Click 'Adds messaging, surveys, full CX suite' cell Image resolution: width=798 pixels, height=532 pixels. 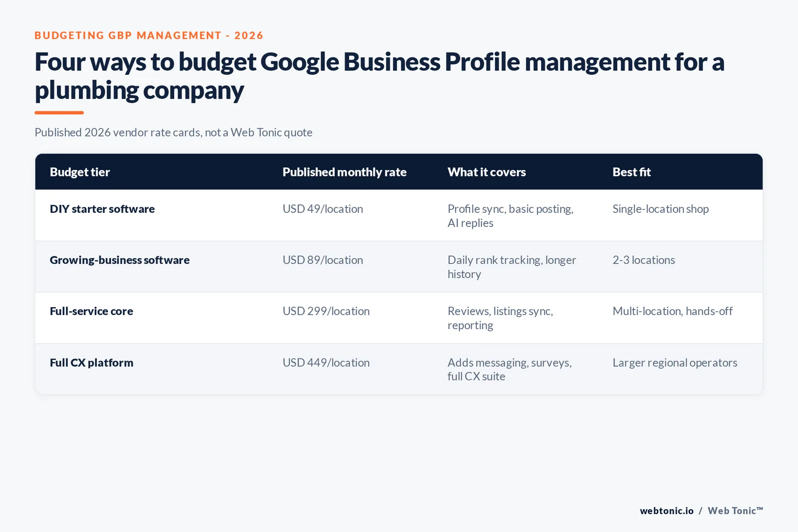click(510, 369)
